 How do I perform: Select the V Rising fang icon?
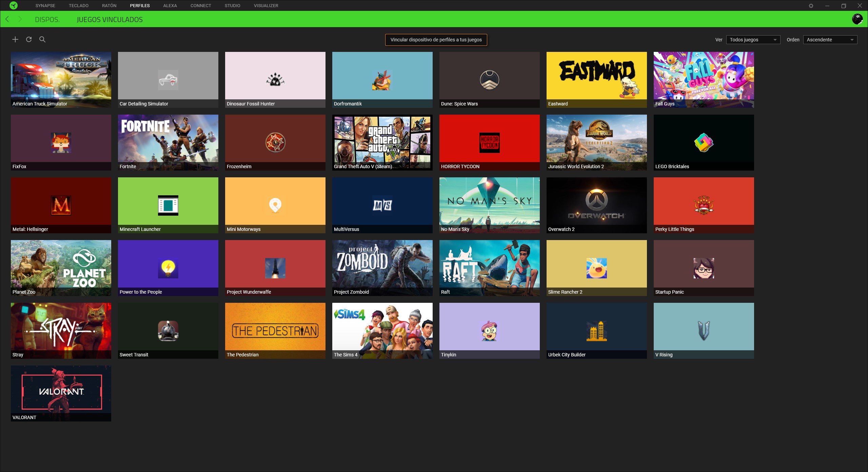pos(704,331)
